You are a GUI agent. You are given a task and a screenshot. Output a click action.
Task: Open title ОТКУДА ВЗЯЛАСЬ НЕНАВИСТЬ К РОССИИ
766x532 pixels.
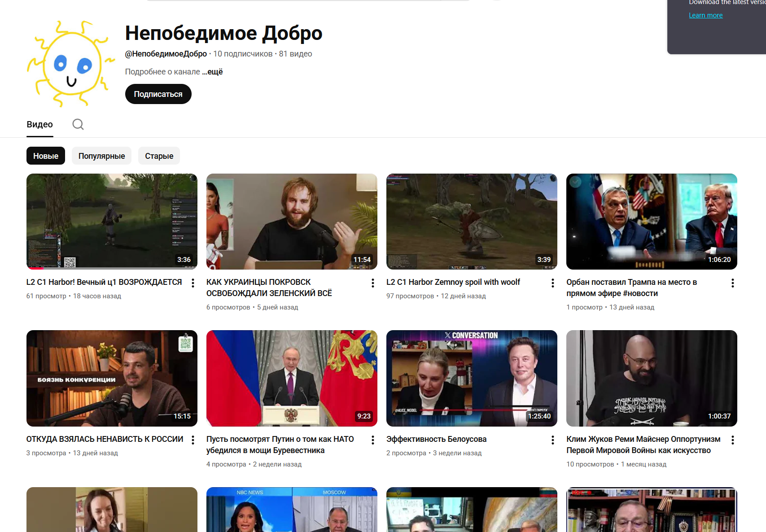[105, 439]
